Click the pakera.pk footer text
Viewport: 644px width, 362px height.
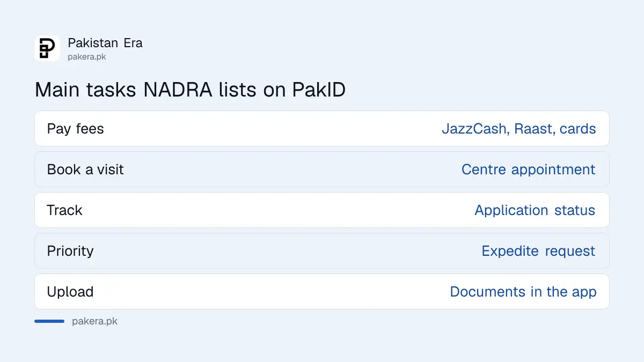pos(94,321)
